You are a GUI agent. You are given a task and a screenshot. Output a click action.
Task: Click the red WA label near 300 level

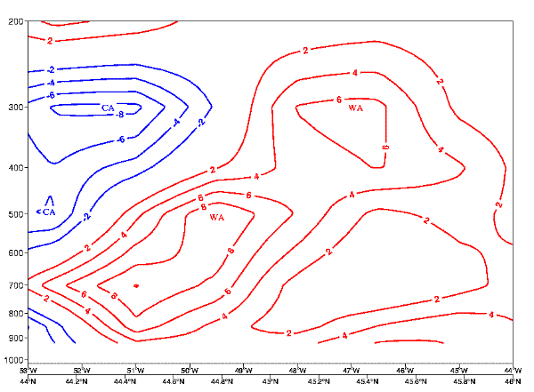pos(355,108)
